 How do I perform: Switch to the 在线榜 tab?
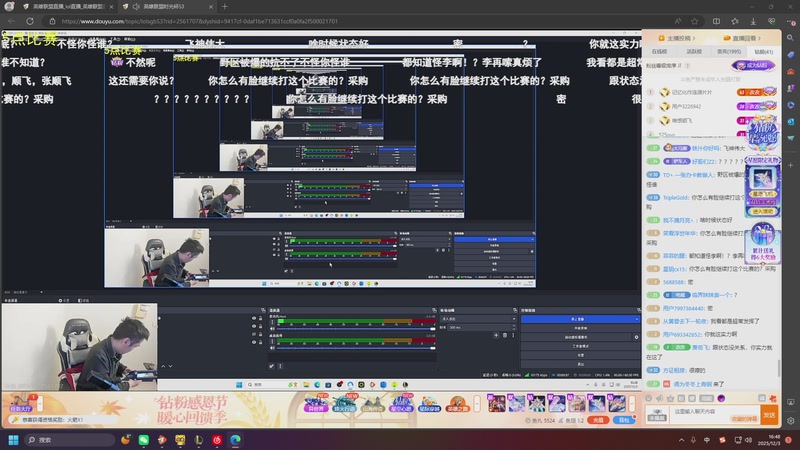(x=659, y=52)
